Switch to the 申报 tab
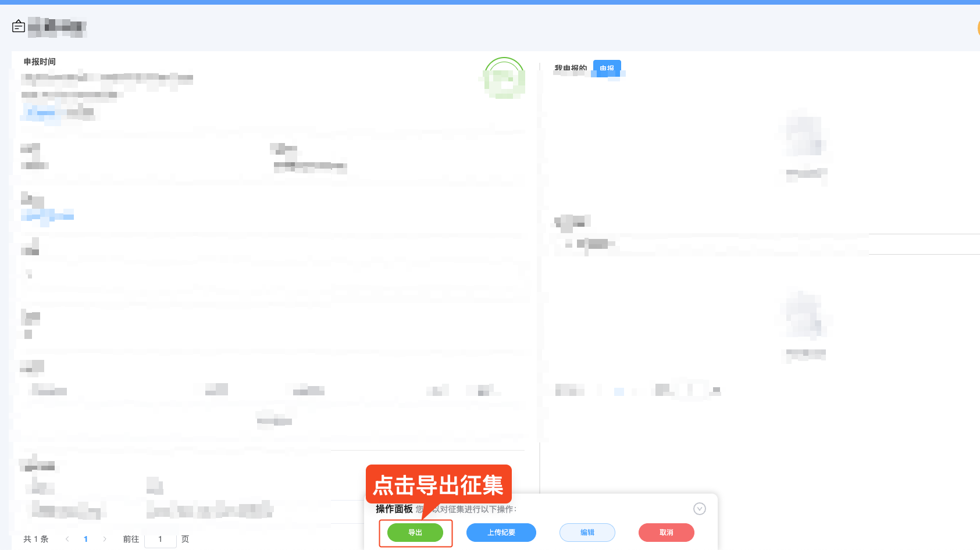This screenshot has height=550, width=980. [607, 69]
